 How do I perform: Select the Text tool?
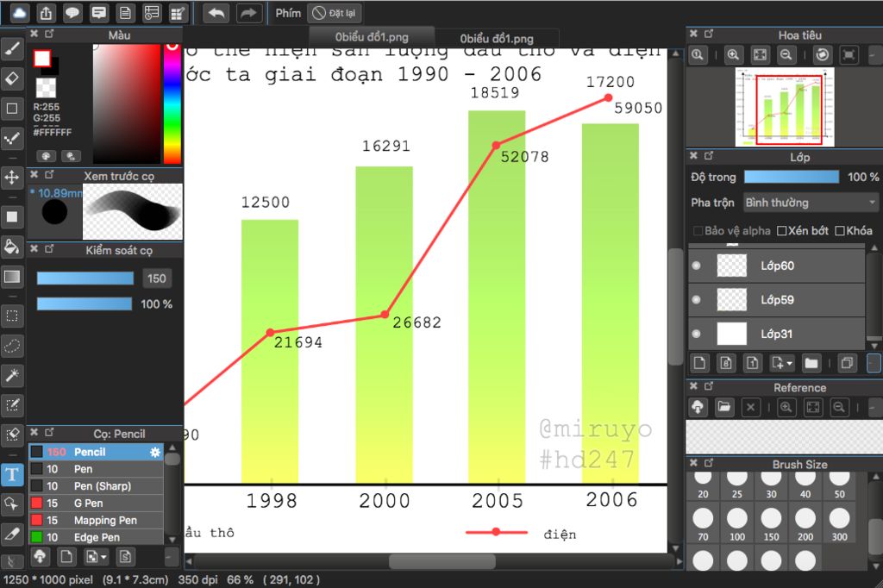click(x=12, y=474)
